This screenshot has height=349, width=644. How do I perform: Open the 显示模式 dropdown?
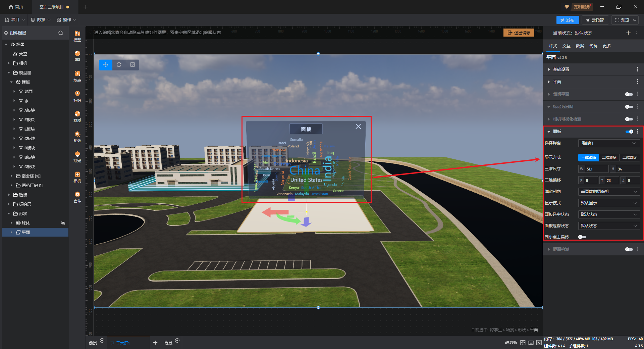[609, 203]
